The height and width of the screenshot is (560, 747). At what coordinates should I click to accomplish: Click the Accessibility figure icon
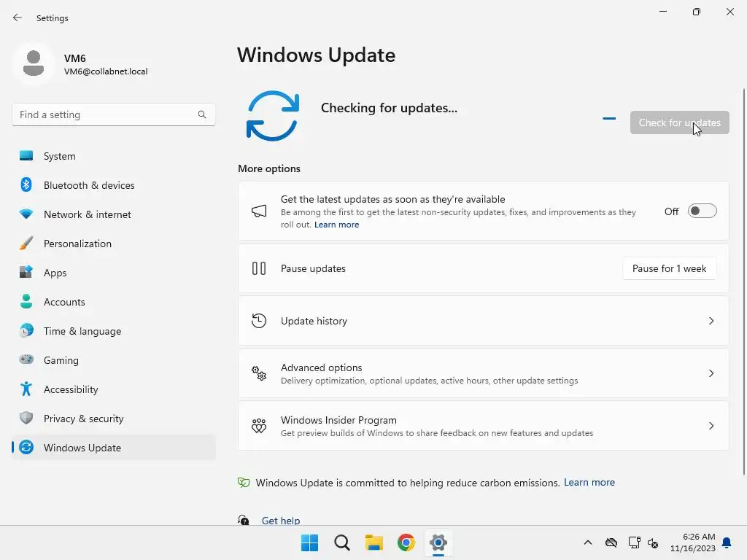pyautogui.click(x=26, y=389)
